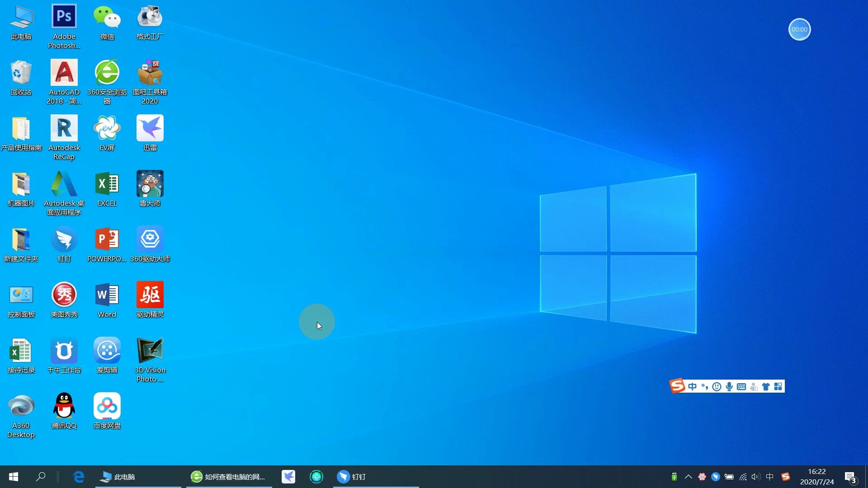Select the 360安全浏览器 desktop icon
Screen dimensions: 868x488
click(x=107, y=82)
